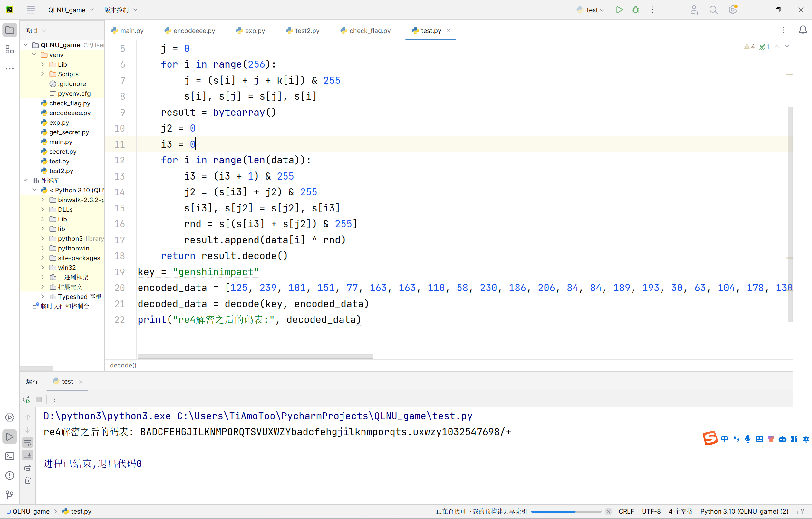
Task: Cancel the shared index download
Action: (609, 512)
